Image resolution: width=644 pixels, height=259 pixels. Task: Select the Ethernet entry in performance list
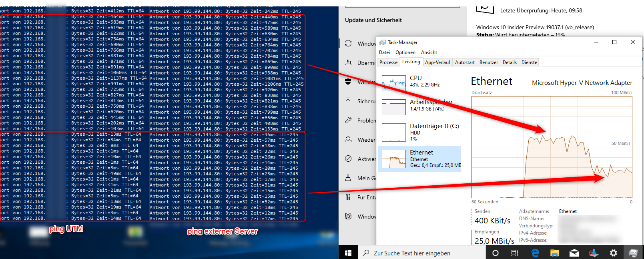coord(419,159)
